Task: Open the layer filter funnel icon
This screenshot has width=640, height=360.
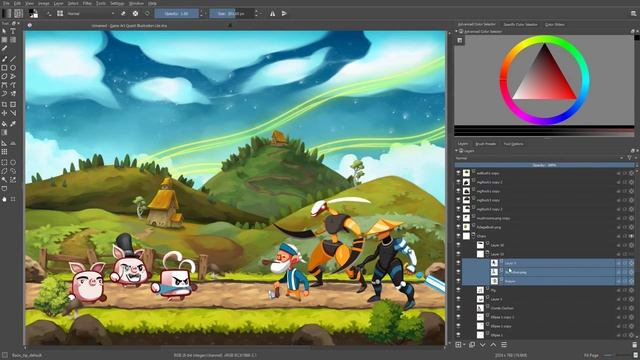Action: (x=629, y=158)
